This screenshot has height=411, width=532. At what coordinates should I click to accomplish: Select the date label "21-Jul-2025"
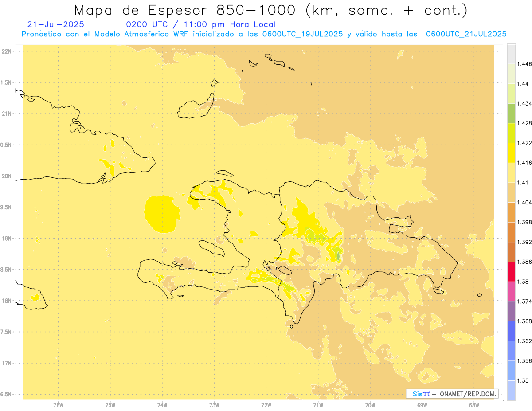(55, 25)
